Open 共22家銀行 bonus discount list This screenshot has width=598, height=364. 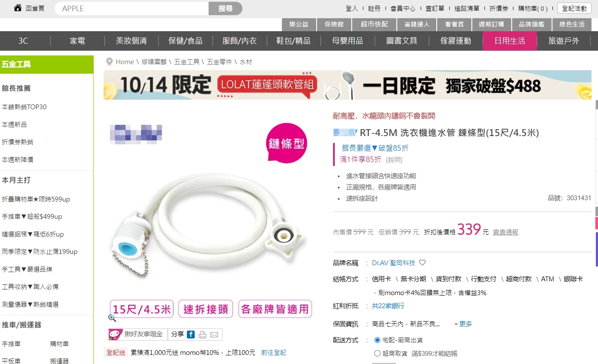pos(388,306)
